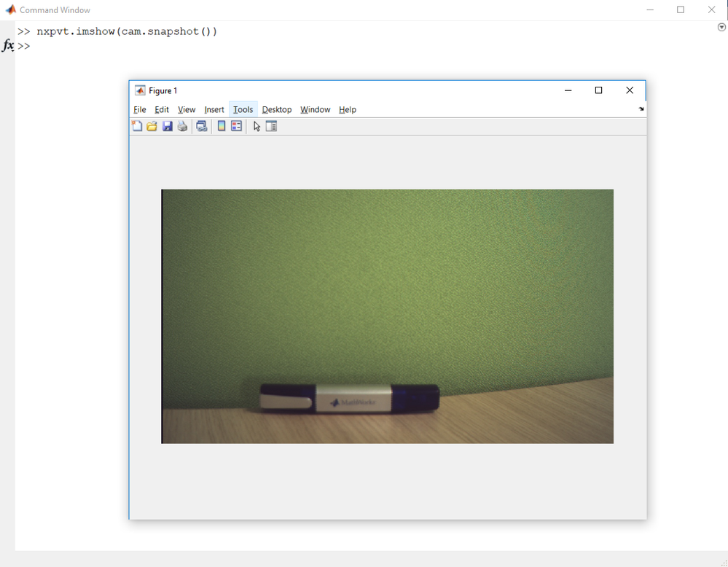Open the Window menu in Figure 1
This screenshot has height=567, width=728.
click(x=316, y=109)
